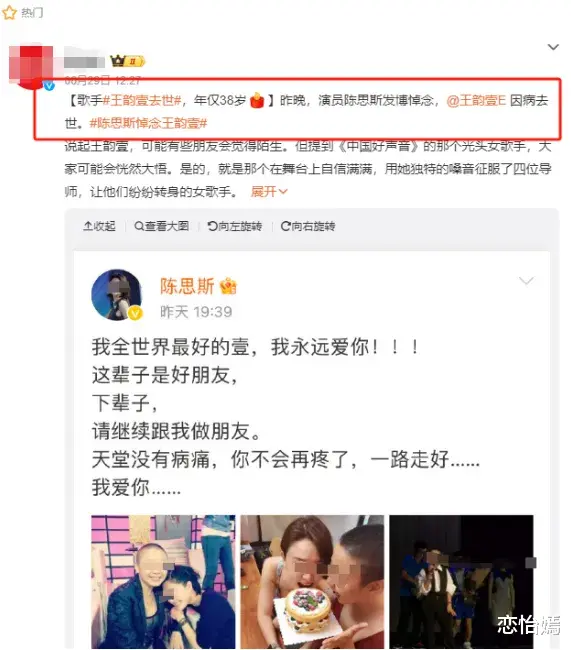571x650 pixels.
Task: Open the poster's blurred avatar
Action: (x=32, y=66)
